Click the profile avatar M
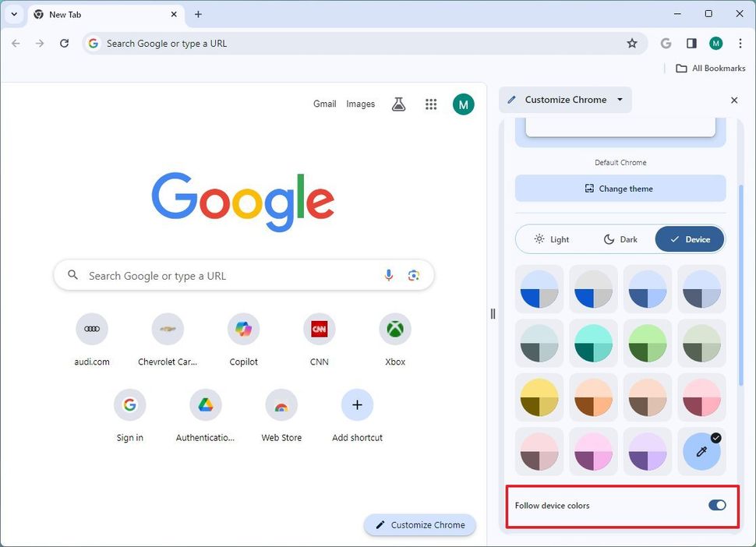Image resolution: width=756 pixels, height=547 pixels. (x=715, y=44)
